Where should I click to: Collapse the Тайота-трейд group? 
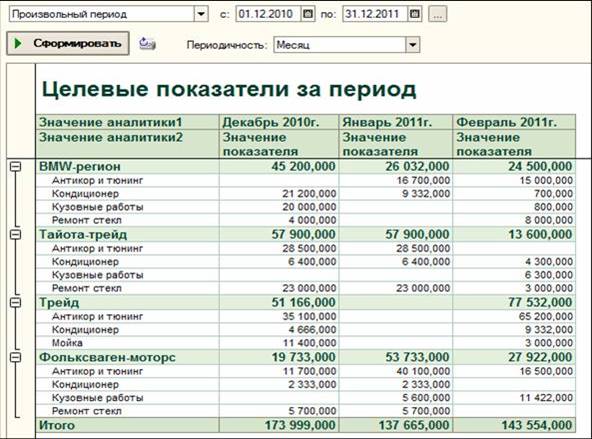(16, 234)
